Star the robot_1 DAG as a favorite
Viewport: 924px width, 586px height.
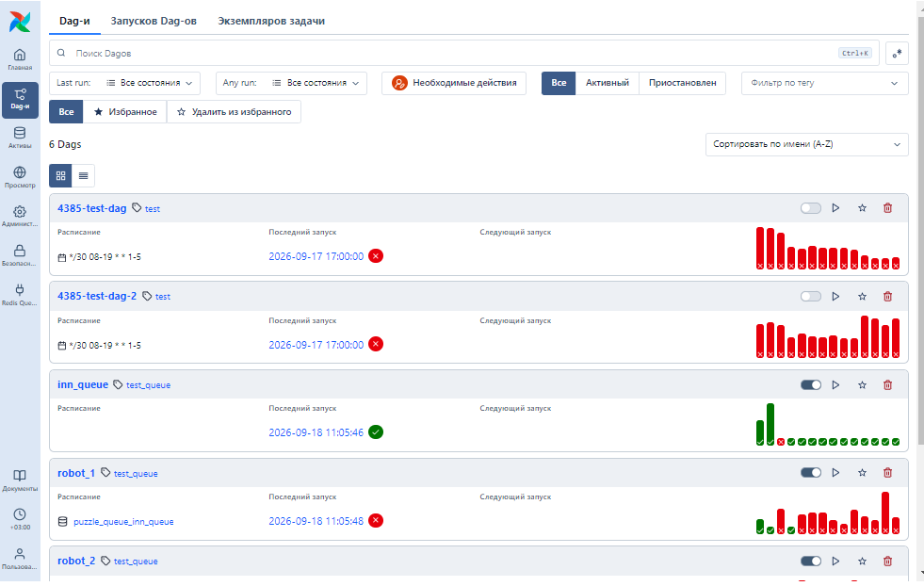pyautogui.click(x=862, y=473)
